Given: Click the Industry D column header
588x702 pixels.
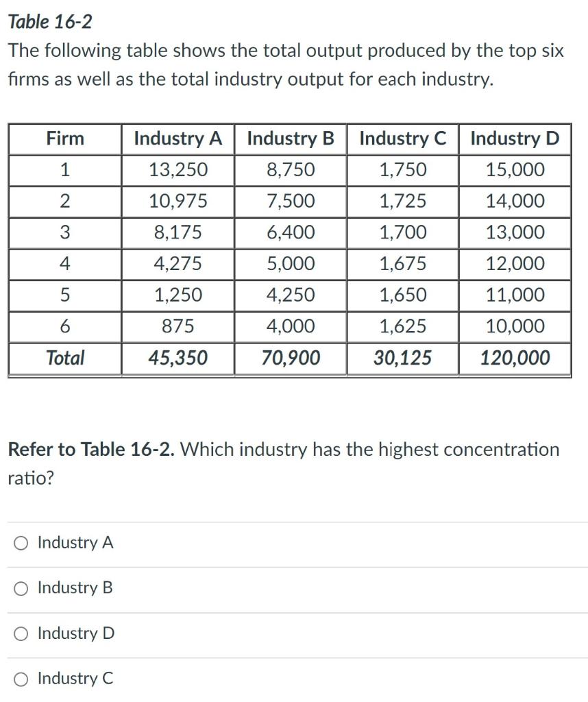Looking at the screenshot, I should 515,139.
